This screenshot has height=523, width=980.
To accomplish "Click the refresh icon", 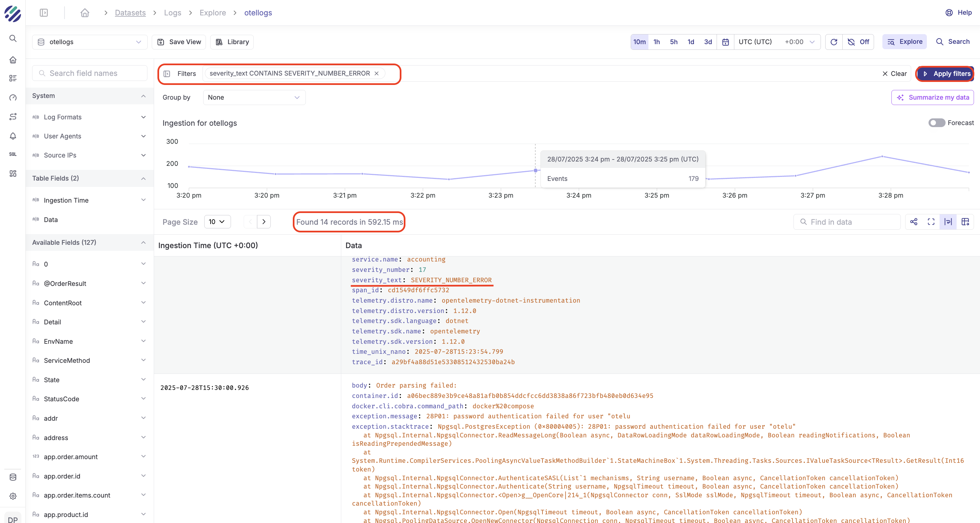I will (x=834, y=42).
